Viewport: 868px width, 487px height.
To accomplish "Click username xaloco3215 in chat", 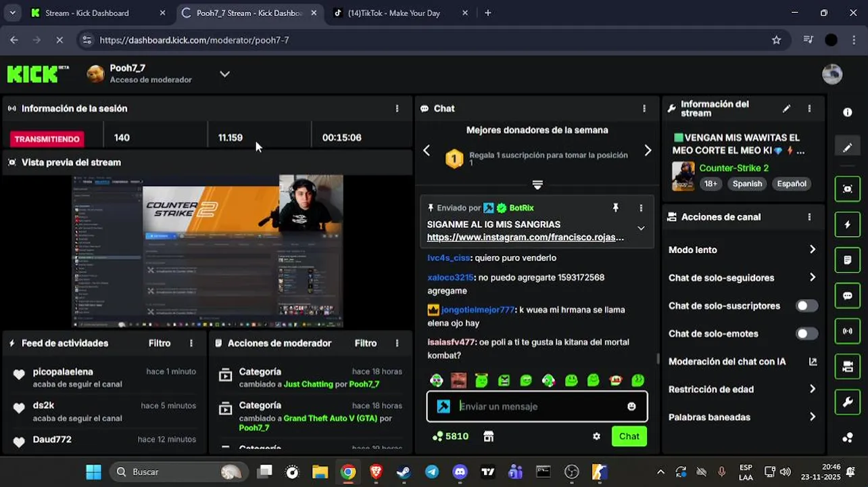I will point(450,277).
